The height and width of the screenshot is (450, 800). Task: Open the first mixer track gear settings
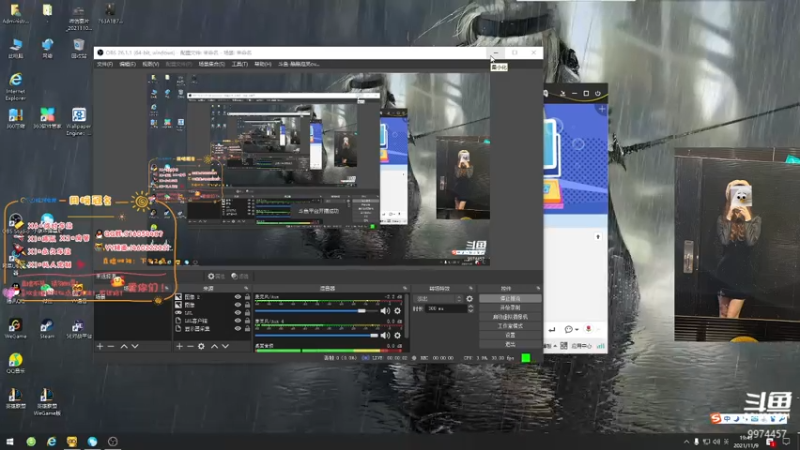tap(397, 311)
